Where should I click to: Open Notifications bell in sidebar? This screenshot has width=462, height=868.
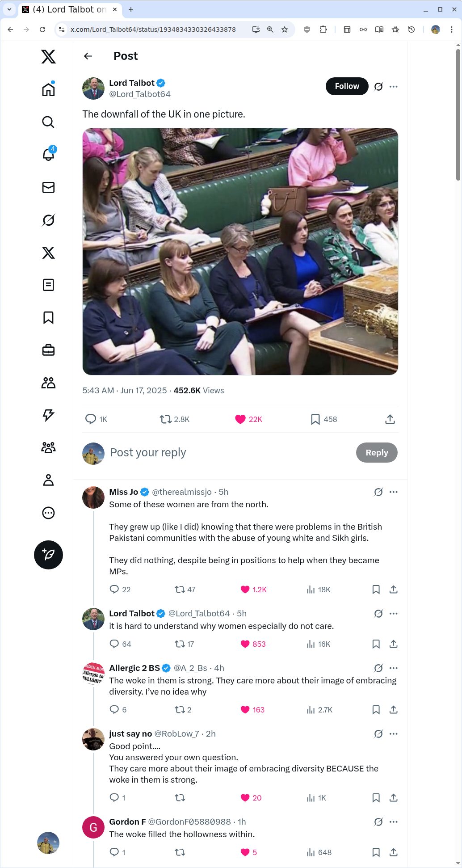pos(48,155)
